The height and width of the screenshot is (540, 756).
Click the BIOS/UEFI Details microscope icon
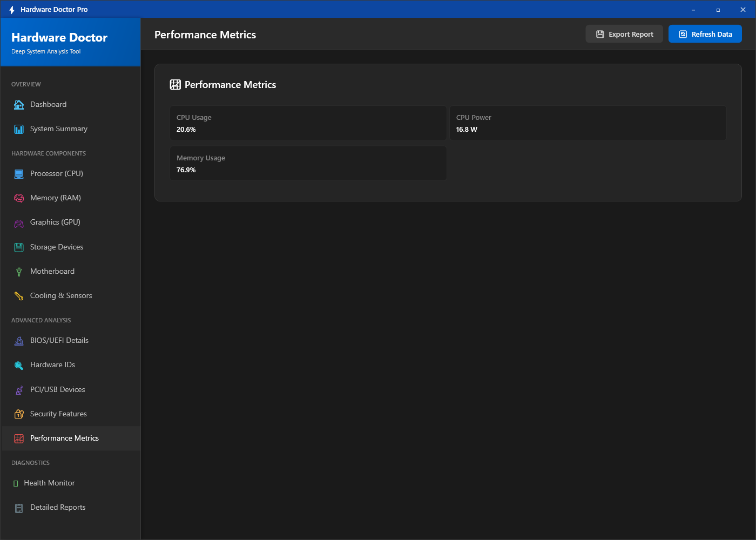coord(19,341)
